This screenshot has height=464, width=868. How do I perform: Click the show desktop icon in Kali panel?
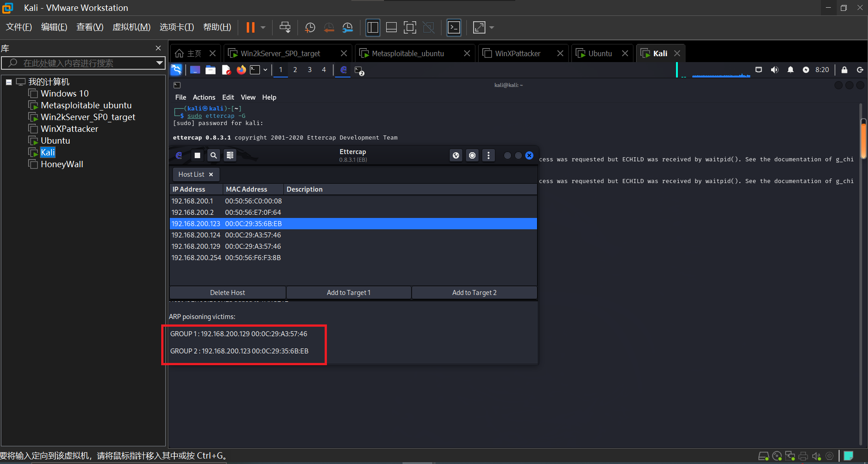[x=195, y=70]
